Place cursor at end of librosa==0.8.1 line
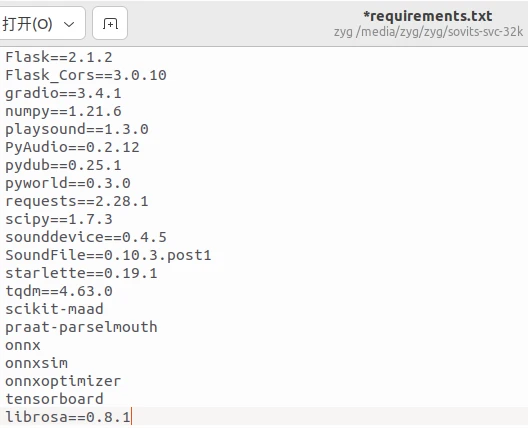Viewport: 528px width, 428px height. [x=131, y=417]
